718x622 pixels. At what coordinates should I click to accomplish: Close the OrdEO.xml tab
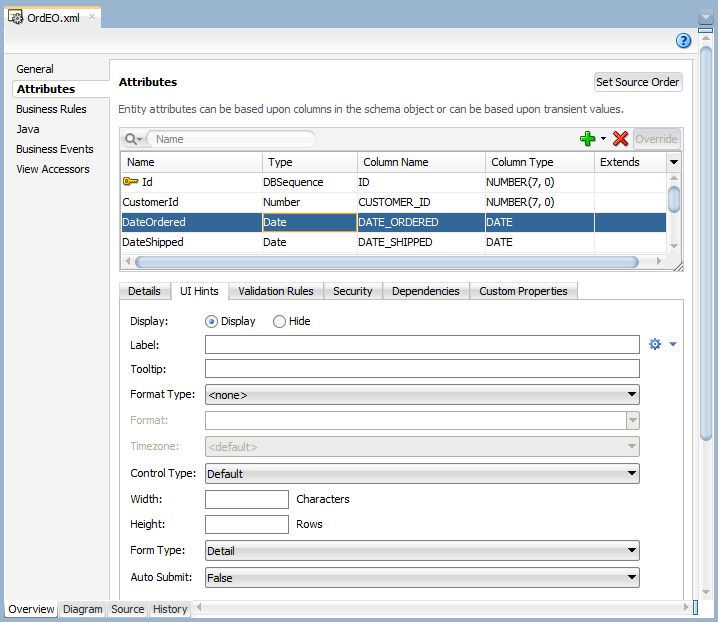[x=92, y=17]
